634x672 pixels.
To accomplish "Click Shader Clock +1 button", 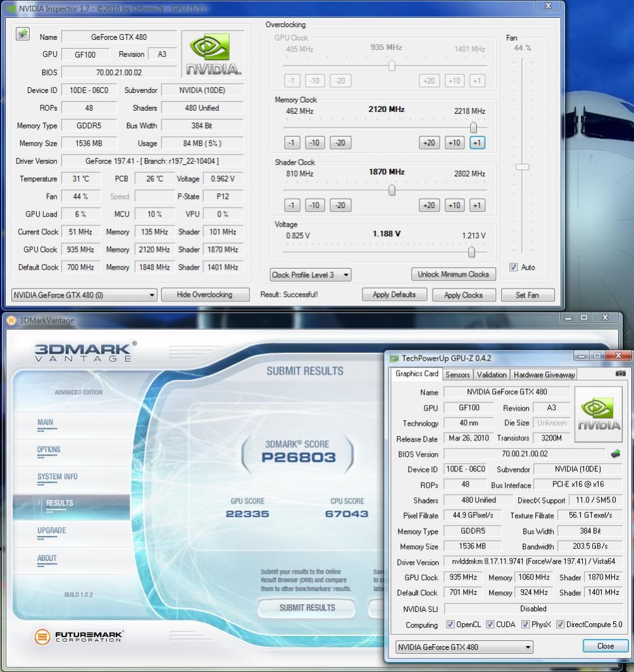I will 477,205.
